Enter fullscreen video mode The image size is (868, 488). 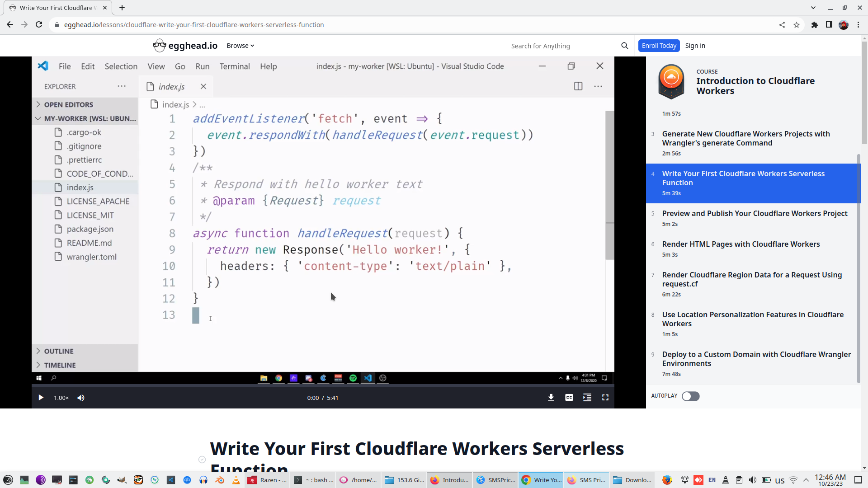(605, 398)
